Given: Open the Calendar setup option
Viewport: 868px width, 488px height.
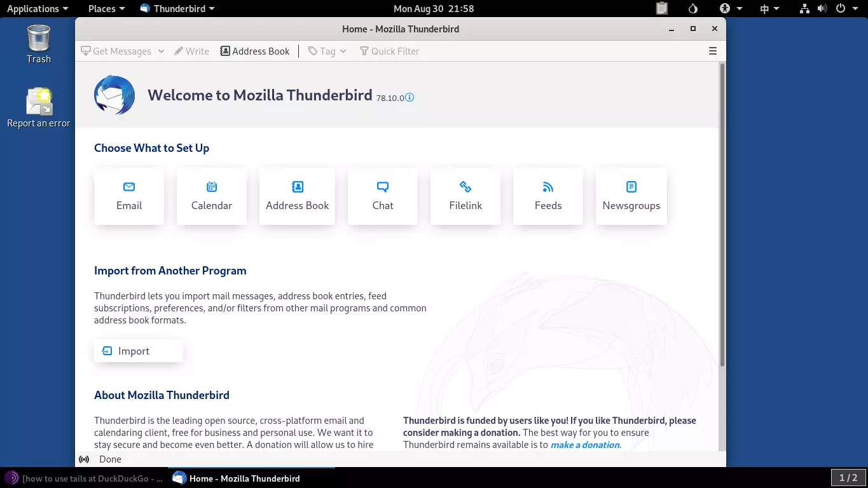Looking at the screenshot, I should (x=211, y=196).
